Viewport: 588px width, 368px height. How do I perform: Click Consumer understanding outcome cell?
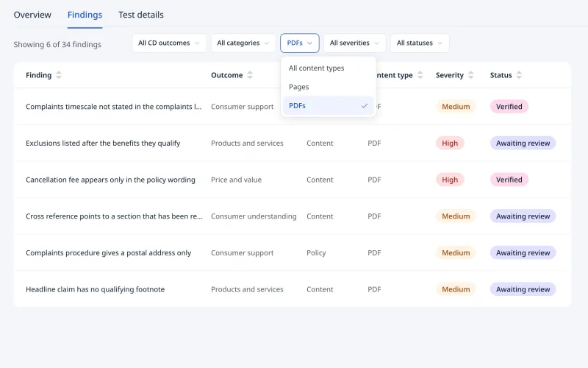click(x=254, y=216)
